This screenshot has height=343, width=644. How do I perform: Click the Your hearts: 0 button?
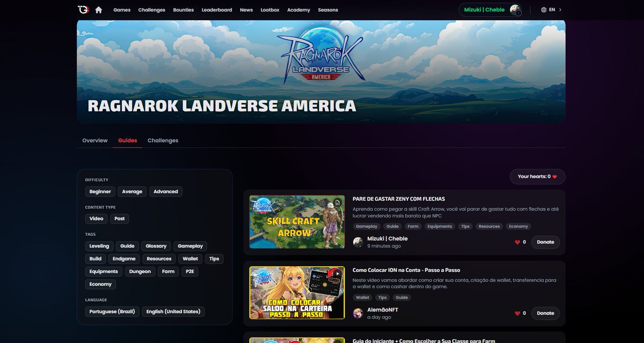point(537,176)
